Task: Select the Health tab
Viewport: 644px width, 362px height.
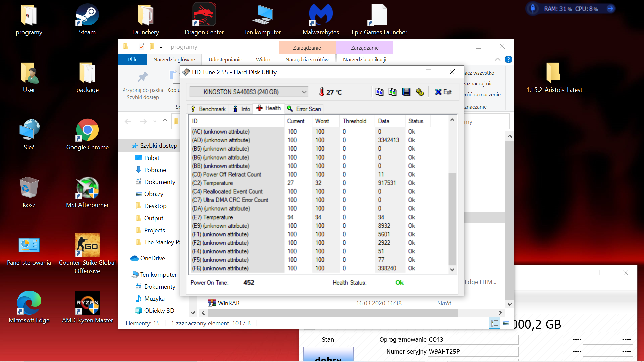Action: [269, 108]
